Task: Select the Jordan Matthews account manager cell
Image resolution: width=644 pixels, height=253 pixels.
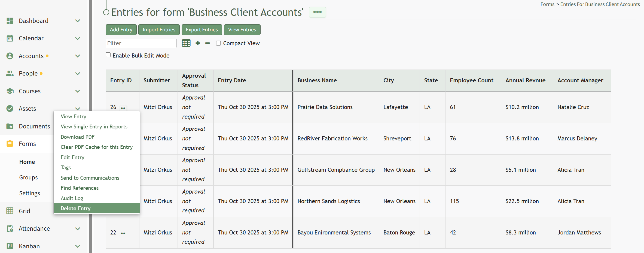Action: pos(582,233)
